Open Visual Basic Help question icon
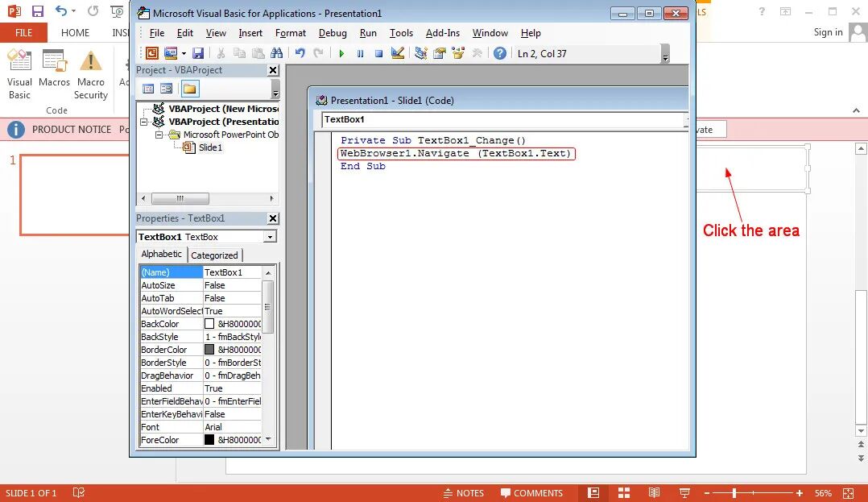868x502 pixels. (x=500, y=53)
